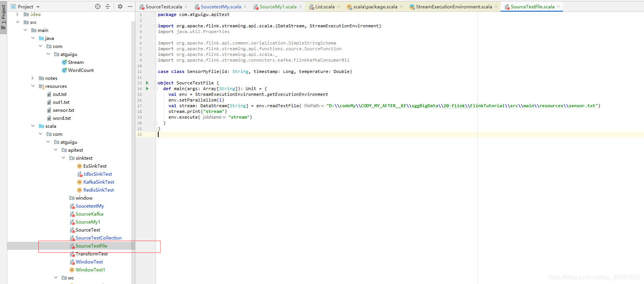The height and width of the screenshot is (284, 644).
Task: Click the collapse all icon in Project panel
Action: pyautogui.click(x=108, y=6)
